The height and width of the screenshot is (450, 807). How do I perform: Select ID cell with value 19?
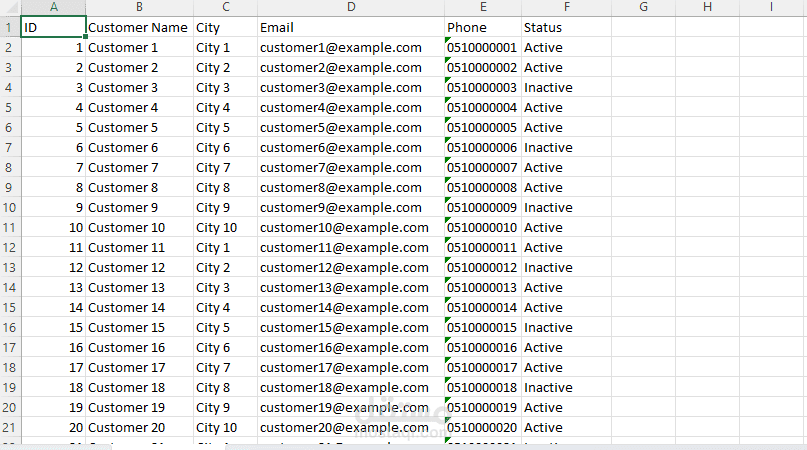pyautogui.click(x=54, y=407)
